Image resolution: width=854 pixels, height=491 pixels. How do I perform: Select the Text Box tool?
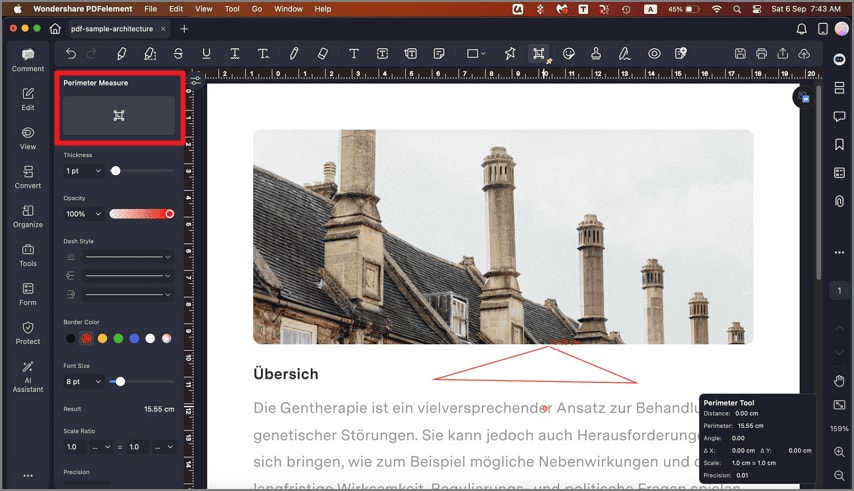[382, 53]
